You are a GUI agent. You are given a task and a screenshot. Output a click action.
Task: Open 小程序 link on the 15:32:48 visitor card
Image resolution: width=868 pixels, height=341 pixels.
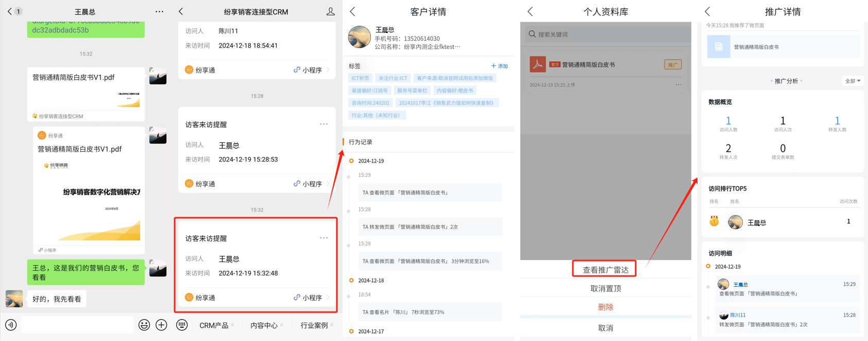point(311,298)
